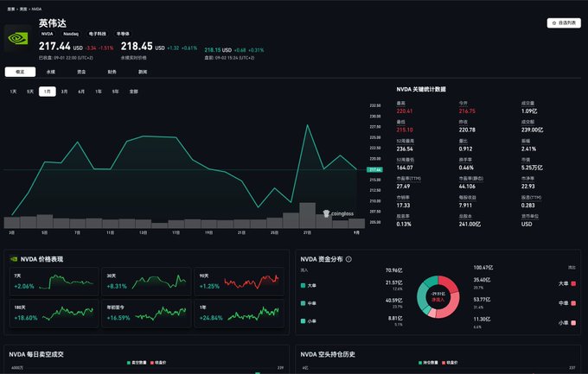Click the 220.41 high value
This screenshot has height=374, width=588.
(405, 111)
